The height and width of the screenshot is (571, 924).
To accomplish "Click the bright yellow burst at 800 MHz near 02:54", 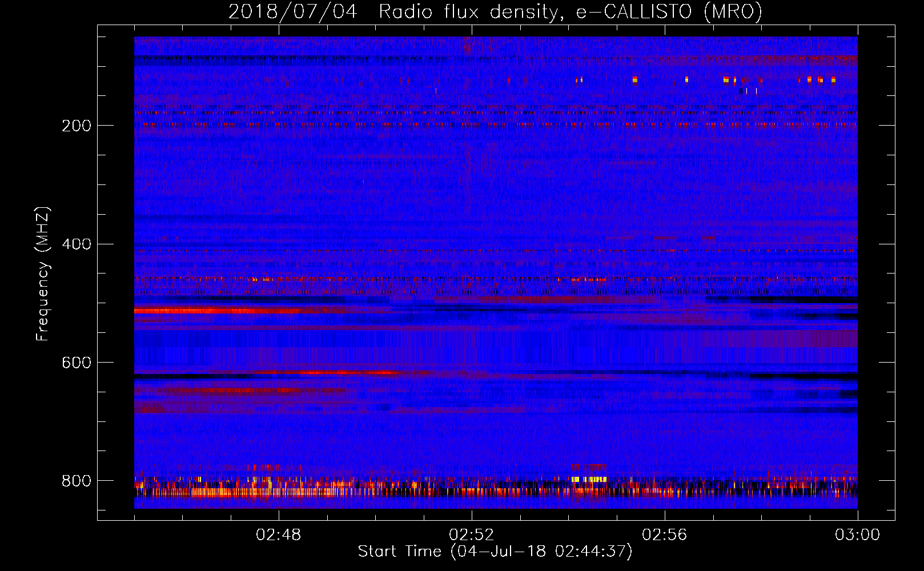I will click(x=589, y=480).
